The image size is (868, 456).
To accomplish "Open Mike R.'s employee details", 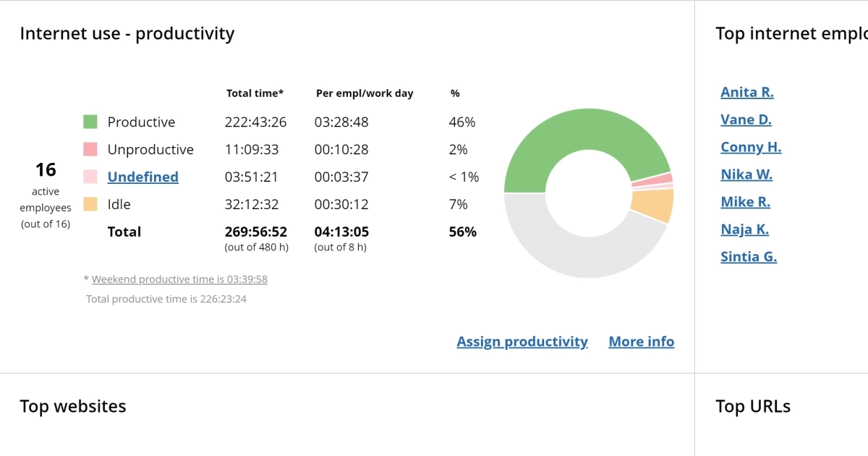I will (x=745, y=202).
